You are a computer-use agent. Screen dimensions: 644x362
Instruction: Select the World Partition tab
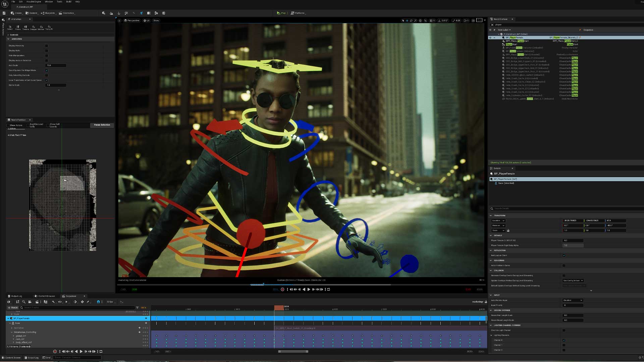18,120
